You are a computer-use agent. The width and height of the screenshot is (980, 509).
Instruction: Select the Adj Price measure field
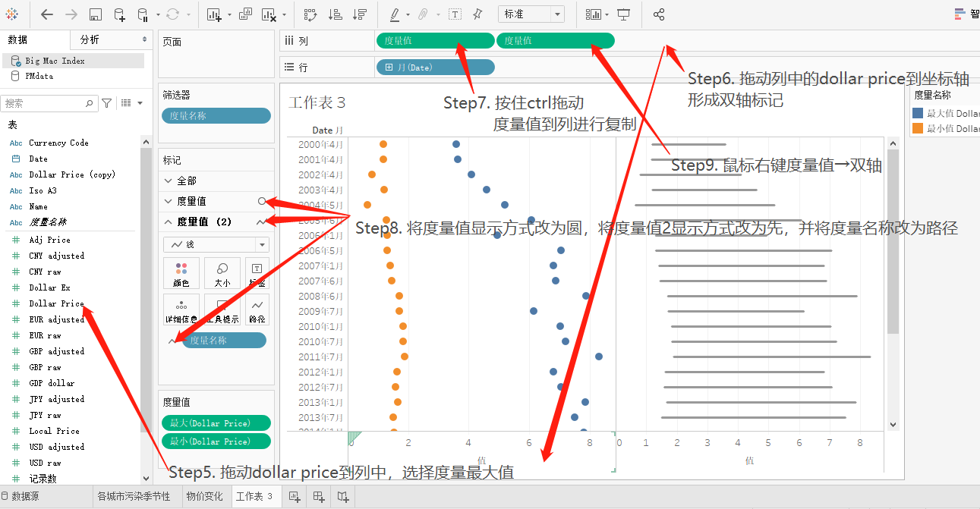click(49, 240)
